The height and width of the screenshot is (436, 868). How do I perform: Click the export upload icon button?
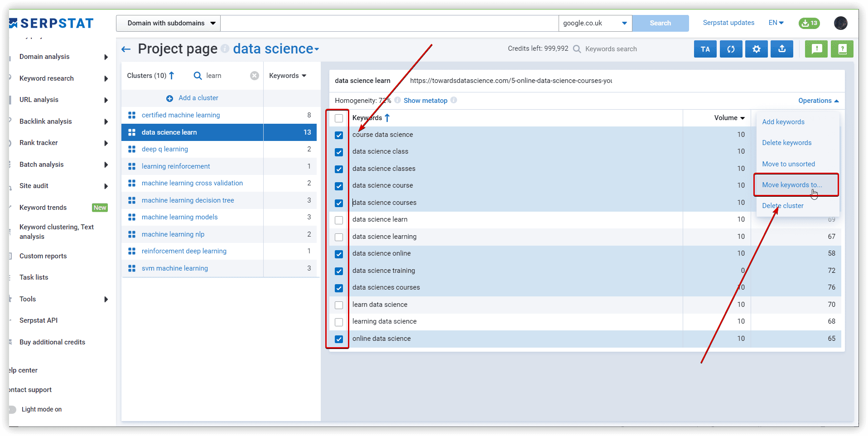point(781,49)
